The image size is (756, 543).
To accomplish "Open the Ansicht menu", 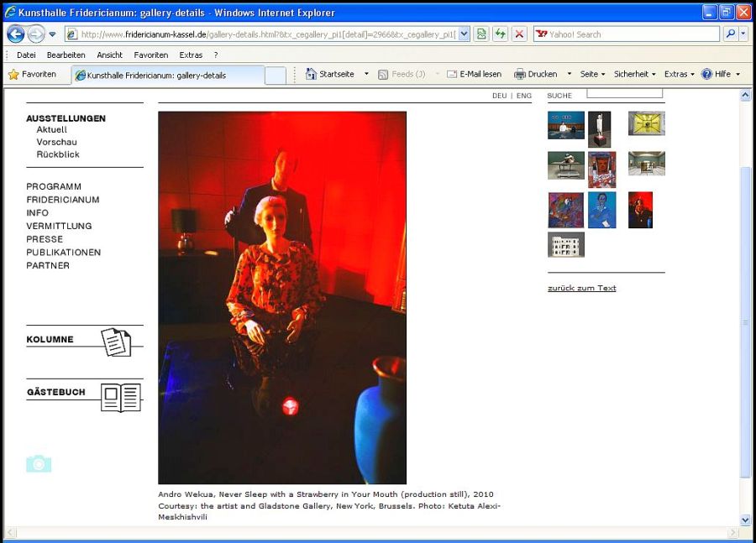I will (109, 55).
